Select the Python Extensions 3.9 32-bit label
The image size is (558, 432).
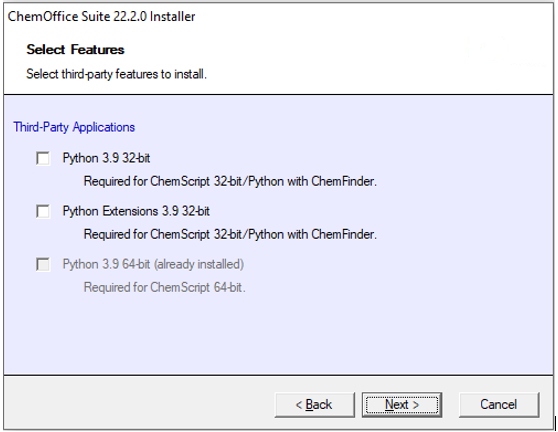point(136,211)
